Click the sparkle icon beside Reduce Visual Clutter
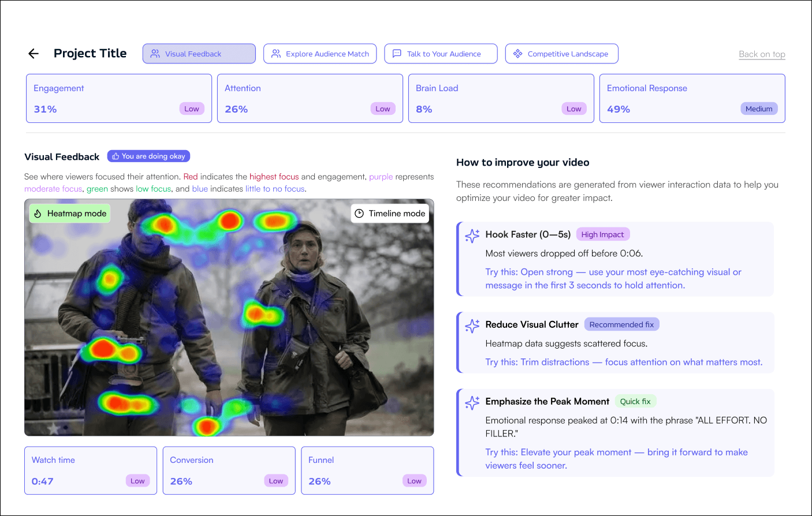 coord(472,326)
